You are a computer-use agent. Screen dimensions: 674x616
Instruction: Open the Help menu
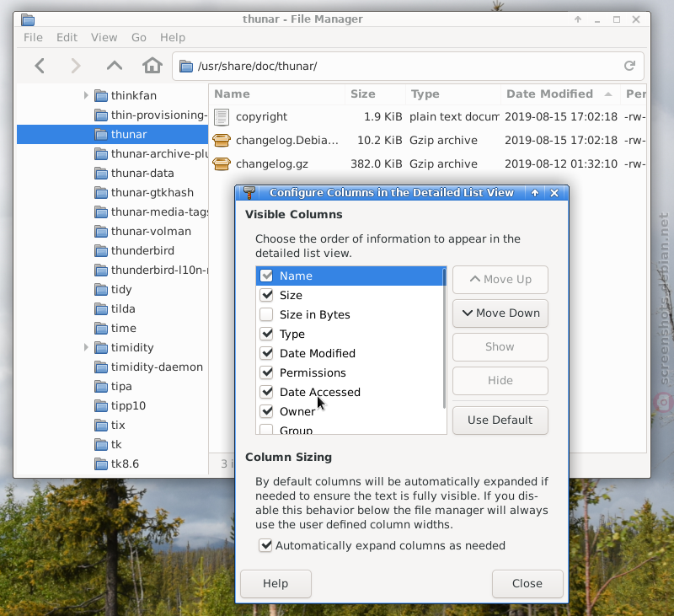[x=173, y=37]
